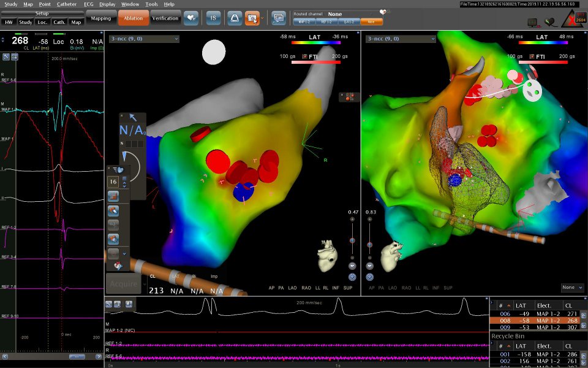Screen dimensions: 588x368
Task: Click the heart-plus icon in the toolbar
Action: (x=190, y=18)
